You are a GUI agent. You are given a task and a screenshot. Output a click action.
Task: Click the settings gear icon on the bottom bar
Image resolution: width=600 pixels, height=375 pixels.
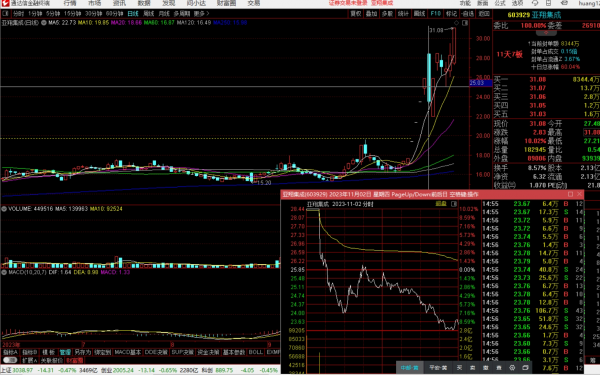[x=512, y=367]
